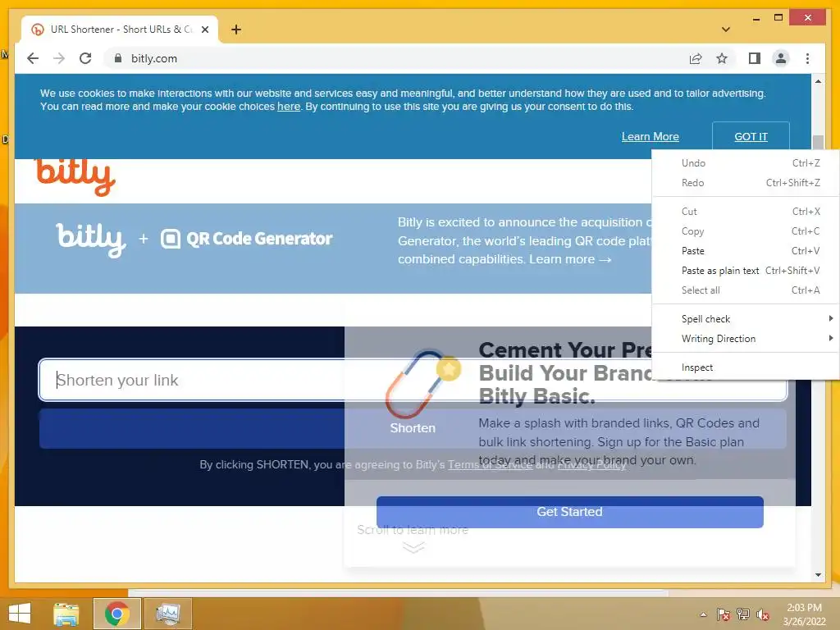The image size is (840, 630).
Task: Open the network tray icon
Action: point(742,614)
